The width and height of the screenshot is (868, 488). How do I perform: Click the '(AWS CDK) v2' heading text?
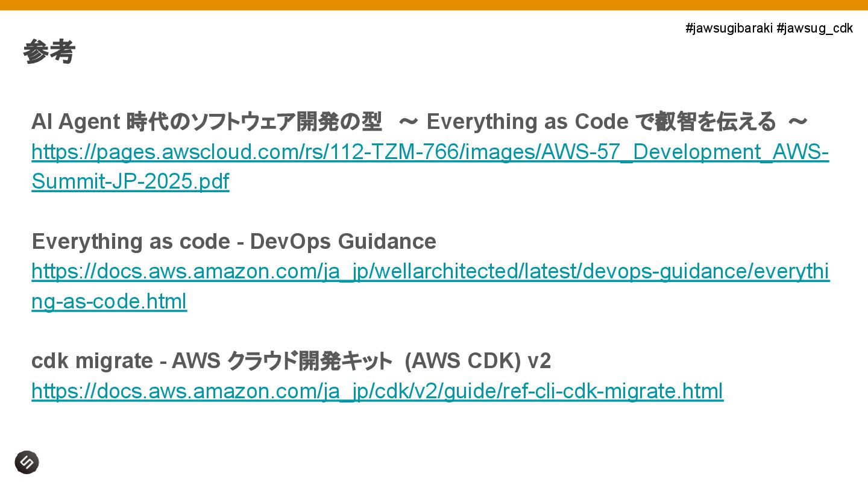pos(478,361)
